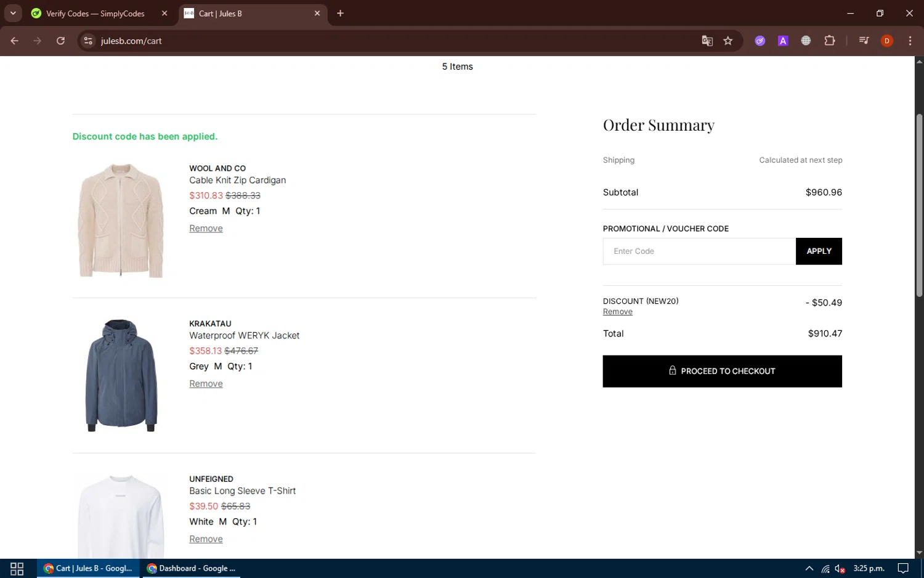Click the muted volume tray icon

(840, 569)
